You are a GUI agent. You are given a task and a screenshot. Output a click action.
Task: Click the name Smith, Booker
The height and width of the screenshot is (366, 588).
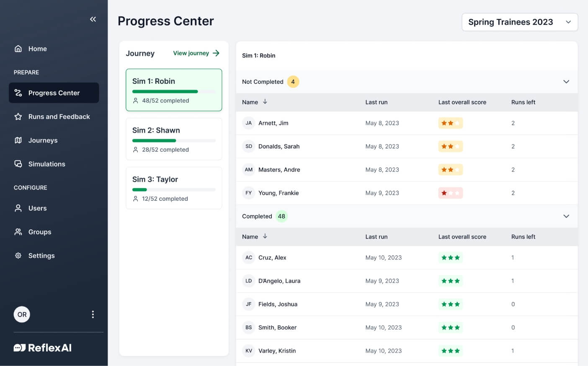[x=277, y=327]
